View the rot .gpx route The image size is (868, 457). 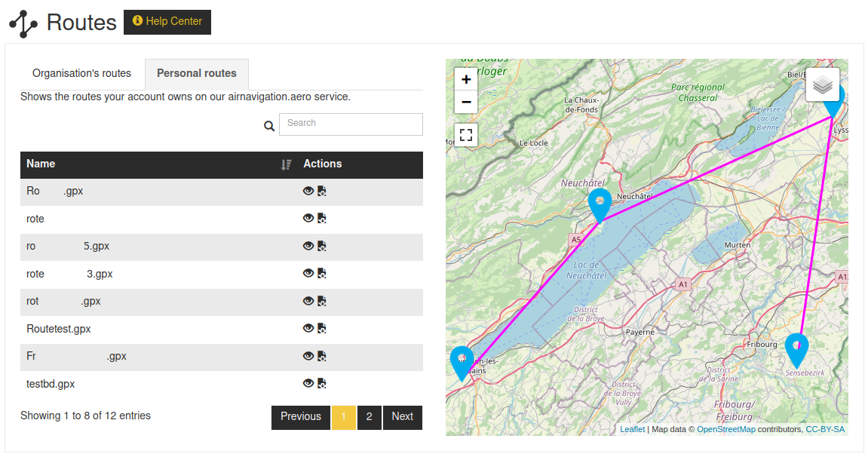click(308, 301)
